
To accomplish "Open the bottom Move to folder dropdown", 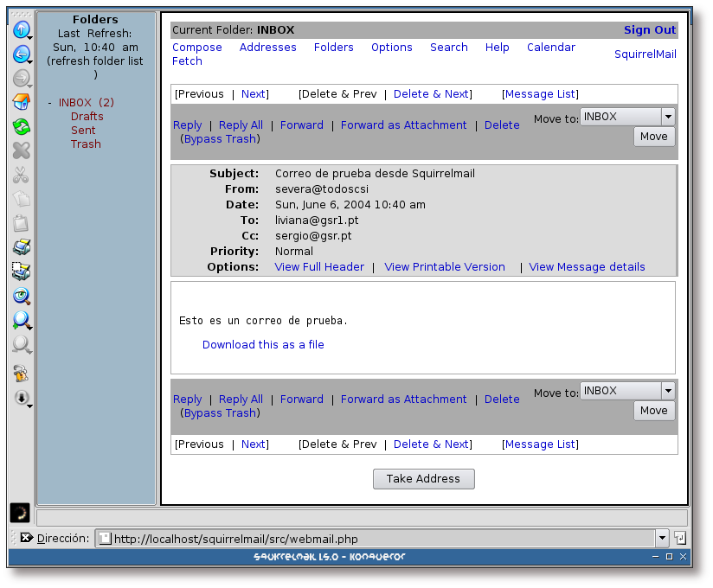I will coord(667,391).
